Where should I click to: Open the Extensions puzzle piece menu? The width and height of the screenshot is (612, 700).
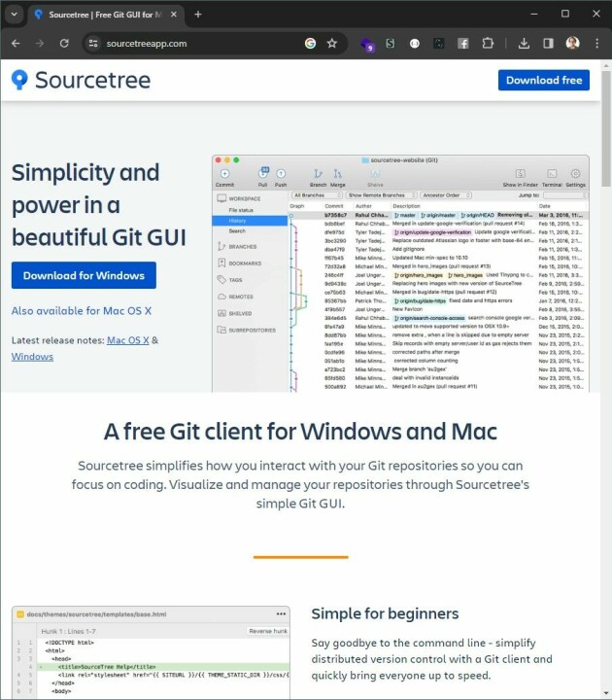point(488,44)
